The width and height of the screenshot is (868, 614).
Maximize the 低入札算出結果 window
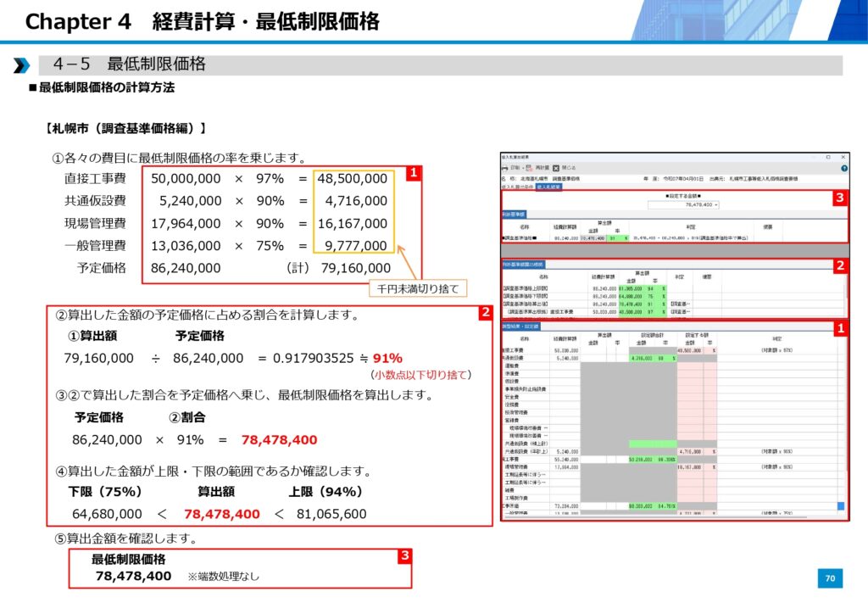pyautogui.click(x=828, y=157)
